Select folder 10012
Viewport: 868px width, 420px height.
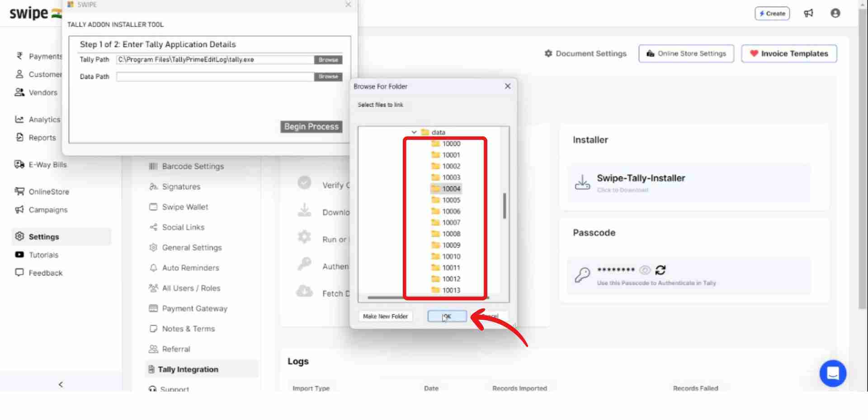446,279
